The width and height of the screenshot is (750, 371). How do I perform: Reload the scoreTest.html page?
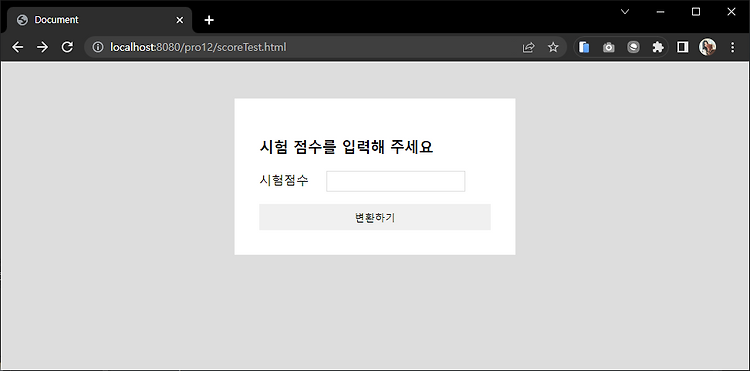click(67, 47)
